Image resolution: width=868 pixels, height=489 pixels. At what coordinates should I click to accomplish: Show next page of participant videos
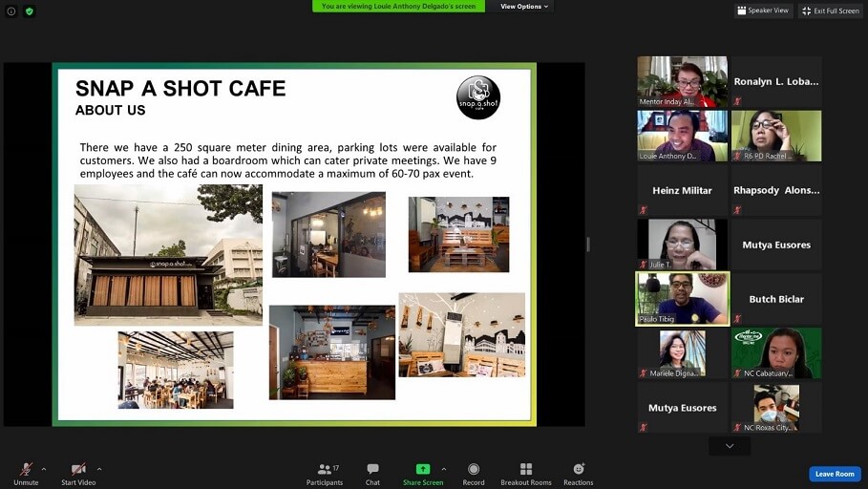[x=730, y=446]
